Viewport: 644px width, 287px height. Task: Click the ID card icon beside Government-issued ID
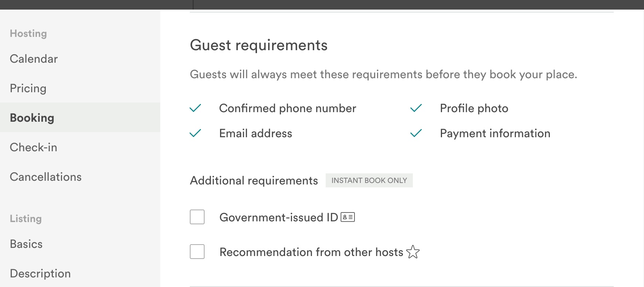pos(347,217)
